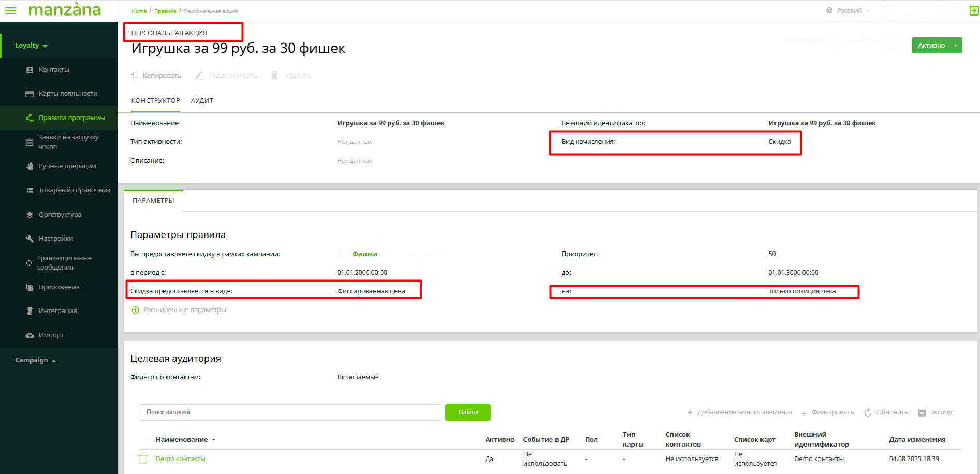
Task: Open Карты лояльности in the sidebar
Action: point(68,94)
